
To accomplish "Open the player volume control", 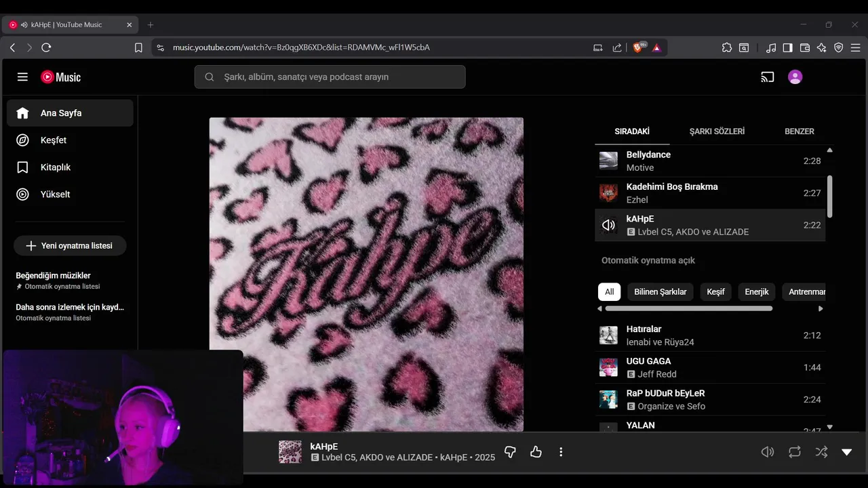I will point(768,452).
